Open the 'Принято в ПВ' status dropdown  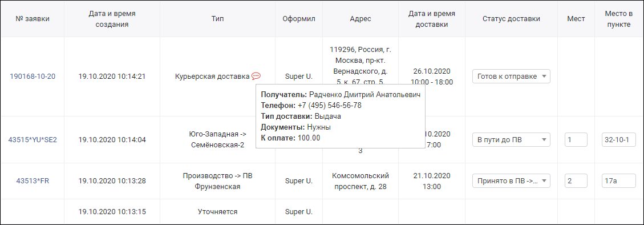tap(511, 180)
